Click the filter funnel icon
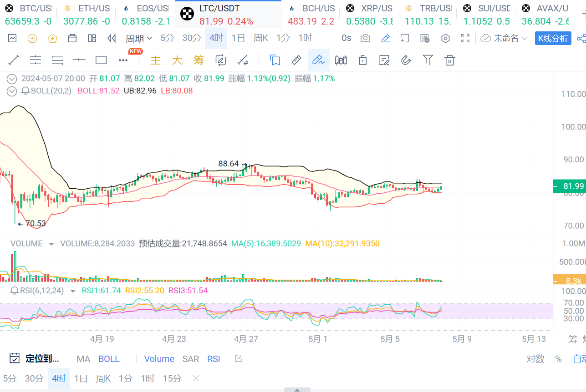 point(428,60)
